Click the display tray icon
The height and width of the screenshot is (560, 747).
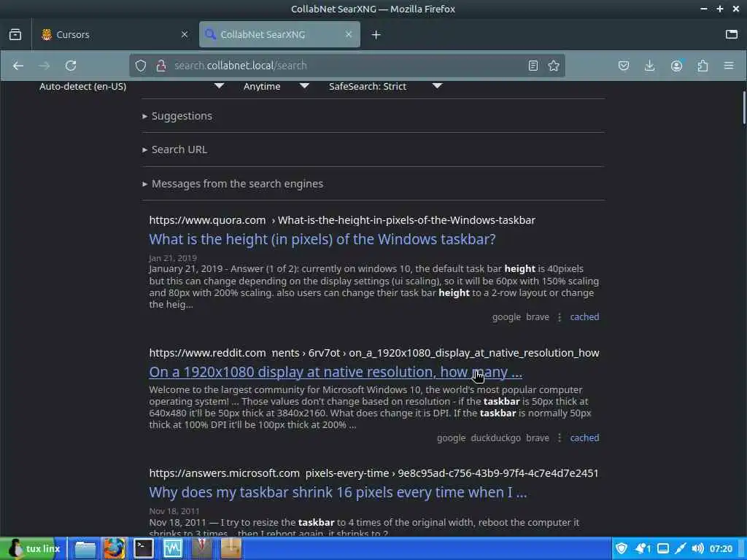pyautogui.click(x=662, y=548)
